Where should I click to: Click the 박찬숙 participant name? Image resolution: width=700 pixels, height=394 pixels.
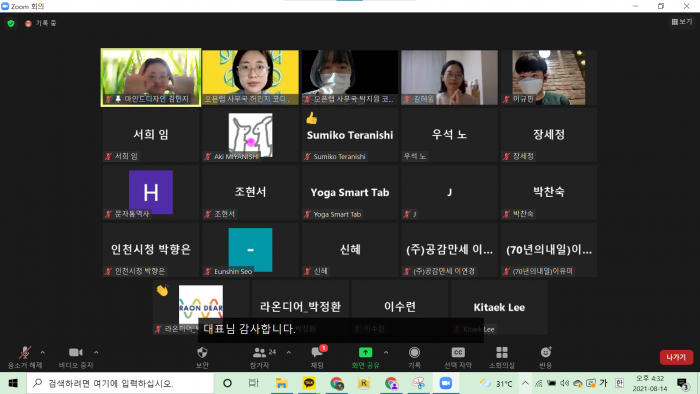tap(549, 191)
